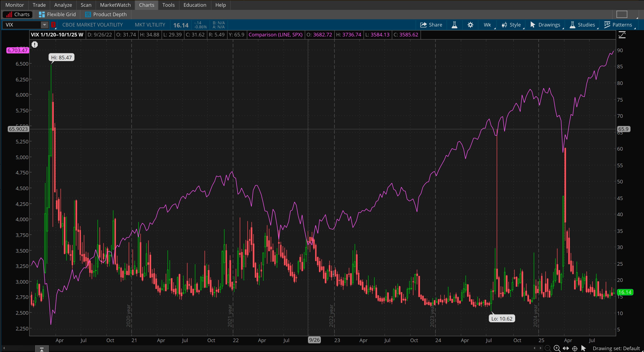Viewport: 644px width, 352px height.
Task: Open the Education menu
Action: 195,5
